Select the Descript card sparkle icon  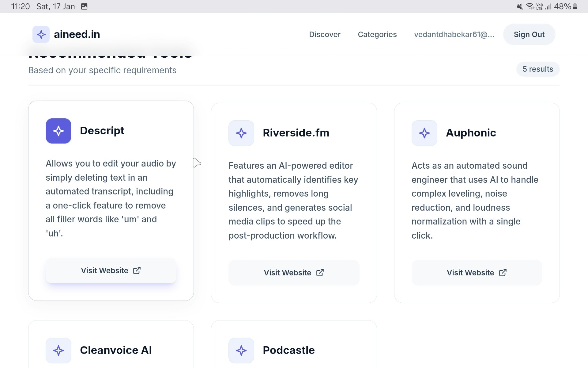58,131
